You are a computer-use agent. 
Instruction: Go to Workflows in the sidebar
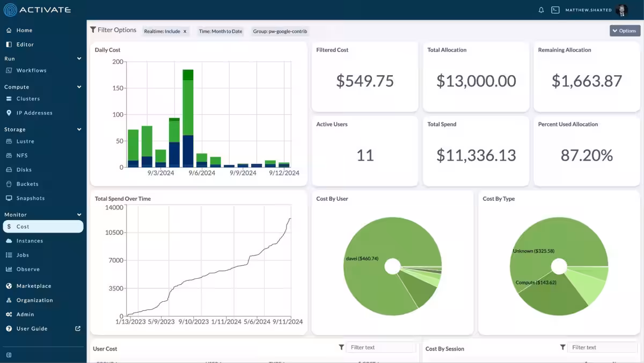click(31, 70)
